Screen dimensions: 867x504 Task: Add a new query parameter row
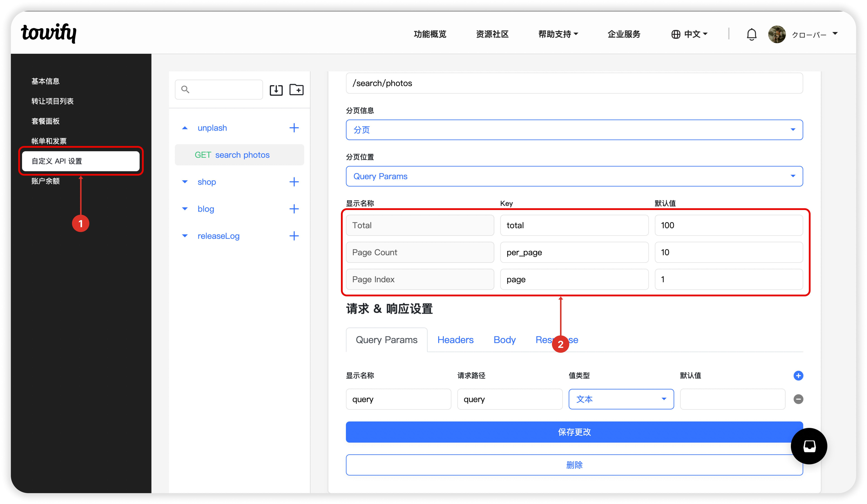point(798,375)
